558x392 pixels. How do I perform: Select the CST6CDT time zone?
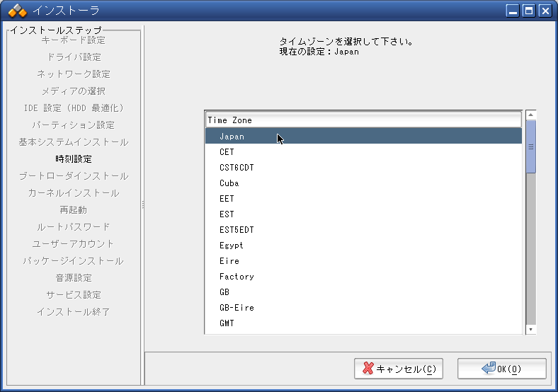237,168
